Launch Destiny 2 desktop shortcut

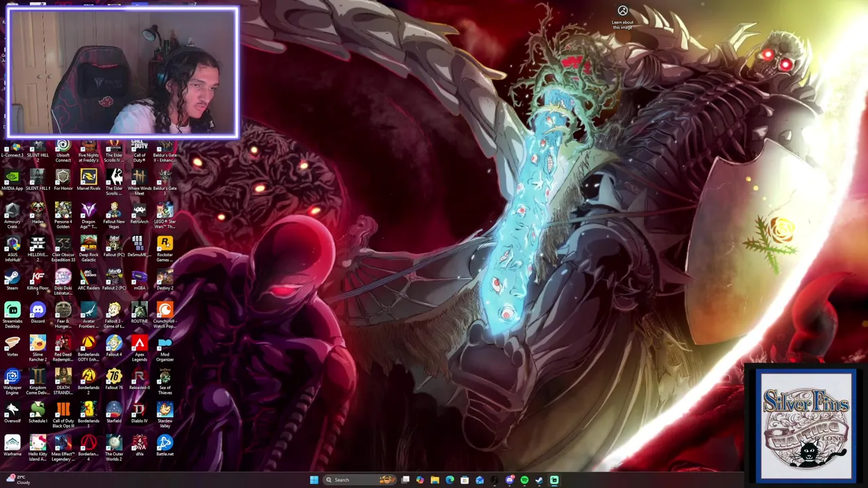165,281
